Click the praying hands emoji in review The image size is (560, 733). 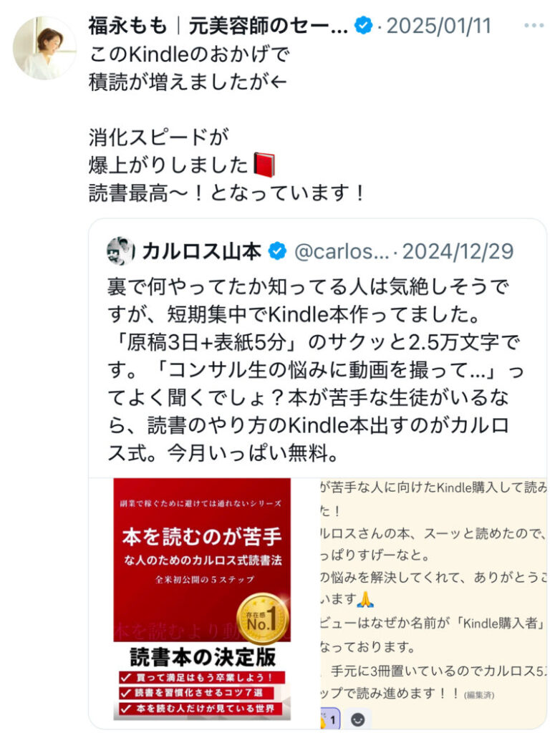(365, 599)
